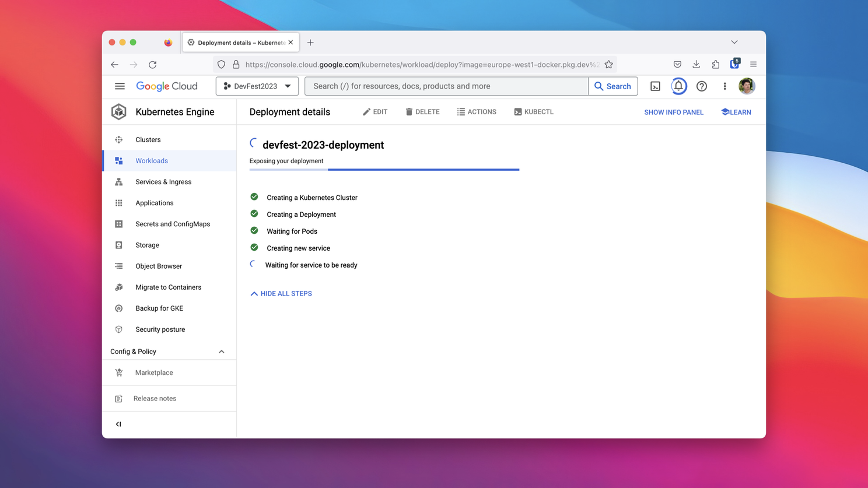Click the LEARN button
Viewport: 868px width, 488px height.
pyautogui.click(x=736, y=113)
